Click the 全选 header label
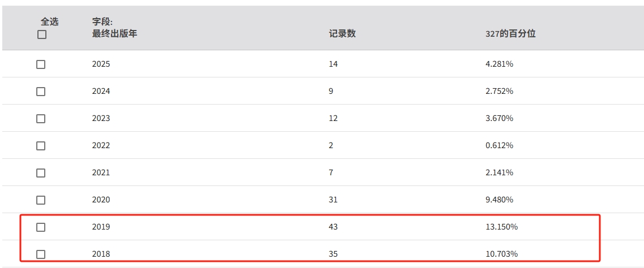The image size is (644, 268). tap(49, 21)
